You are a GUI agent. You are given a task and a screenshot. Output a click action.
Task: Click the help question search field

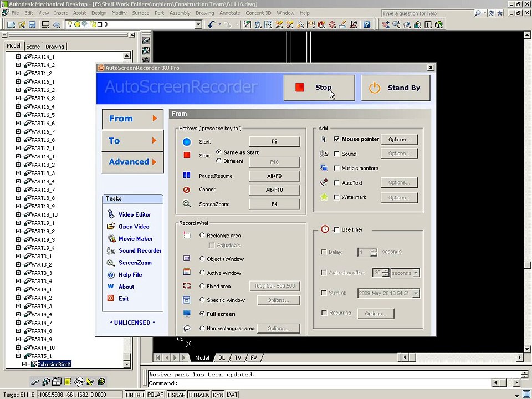click(x=427, y=13)
